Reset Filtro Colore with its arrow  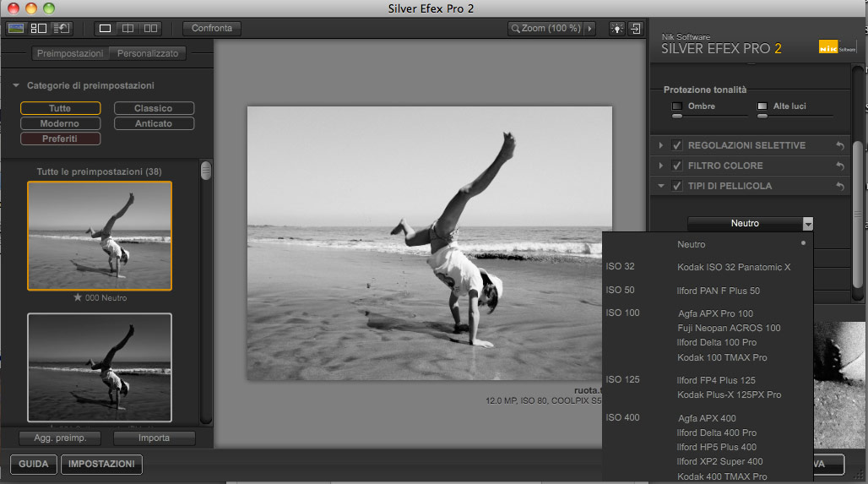click(840, 166)
